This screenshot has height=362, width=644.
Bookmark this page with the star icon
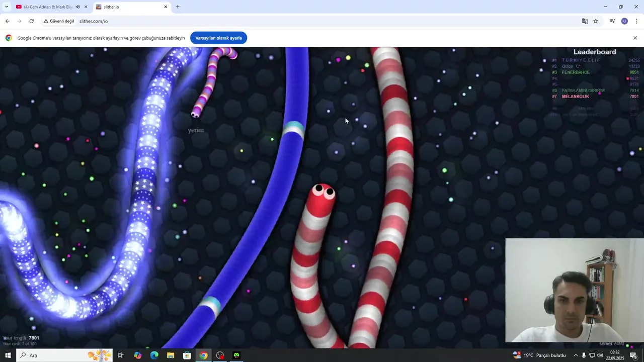click(x=596, y=21)
